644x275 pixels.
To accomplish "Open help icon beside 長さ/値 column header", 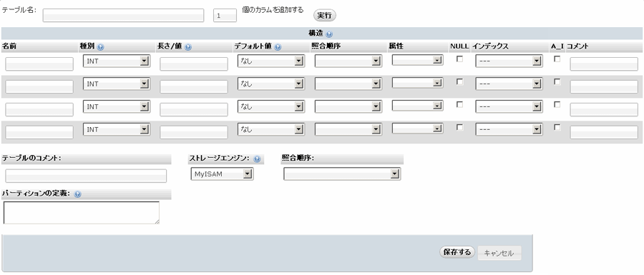I will coord(188,47).
